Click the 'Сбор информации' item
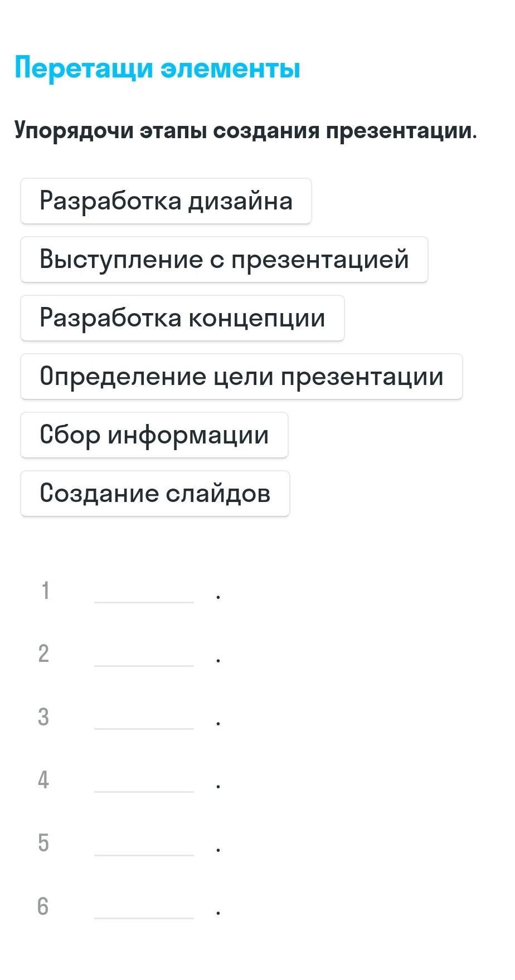Screen dimensions: 515x980 (154, 435)
